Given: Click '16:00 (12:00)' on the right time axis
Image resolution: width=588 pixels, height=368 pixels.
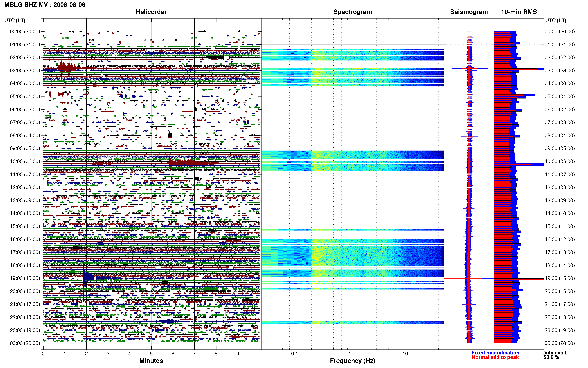Looking at the screenshot, I should pos(560,239).
